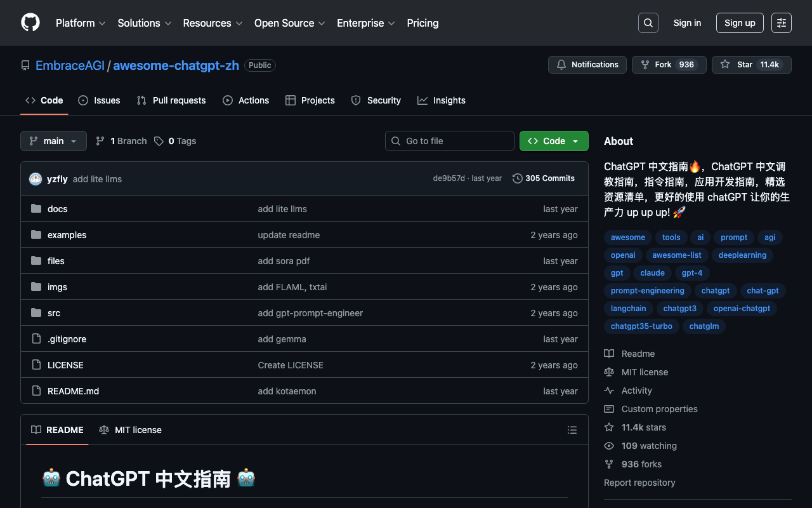Click the Sign up button

(739, 23)
